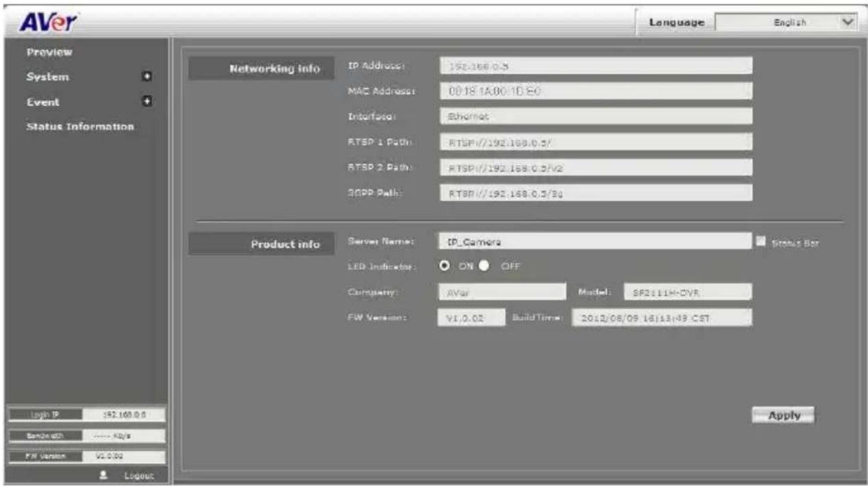Click the MAC Address field
The width and height of the screenshot is (868, 486).
(x=595, y=90)
